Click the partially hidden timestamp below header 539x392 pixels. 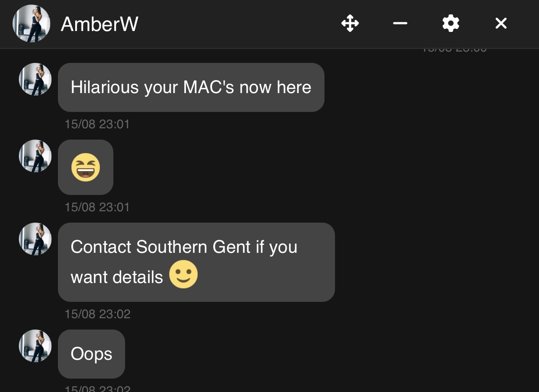[454, 50]
